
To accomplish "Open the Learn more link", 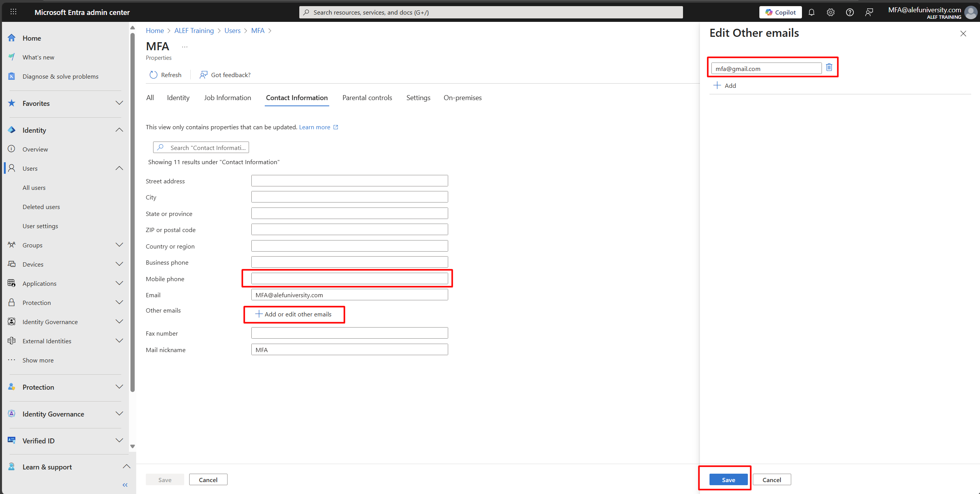I will pyautogui.click(x=318, y=127).
